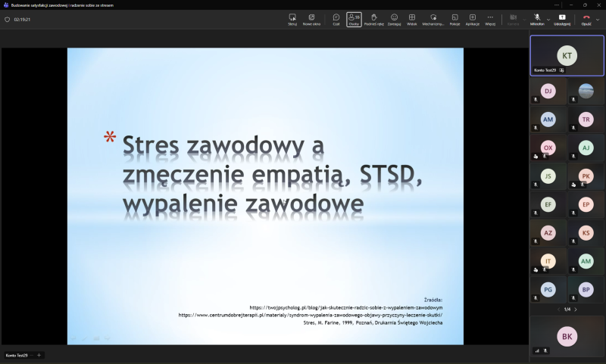Viewport: 606px width, 364px height.
Task: Expand the Opuść leave options arrow
Action: tap(598, 19)
